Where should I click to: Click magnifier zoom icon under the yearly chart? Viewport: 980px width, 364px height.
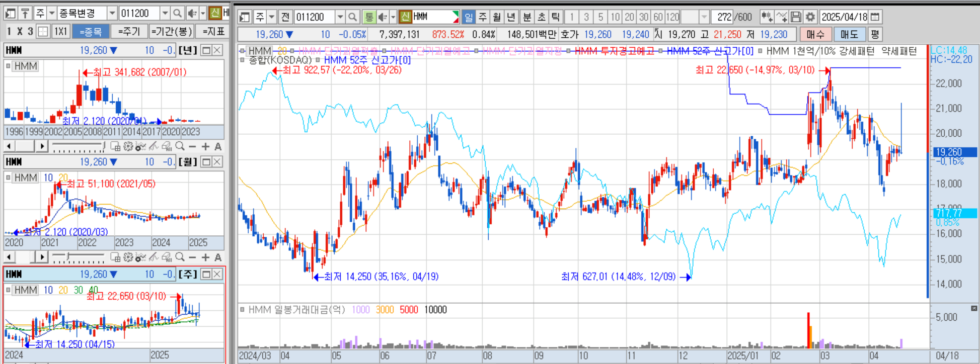(x=180, y=146)
